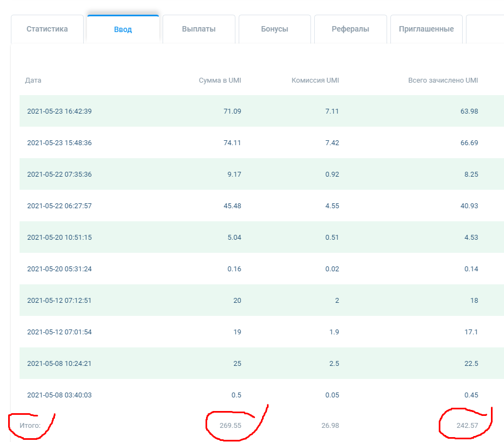This screenshot has width=504, height=442.
Task: Click the Итого total 269.55
Action: point(231,425)
